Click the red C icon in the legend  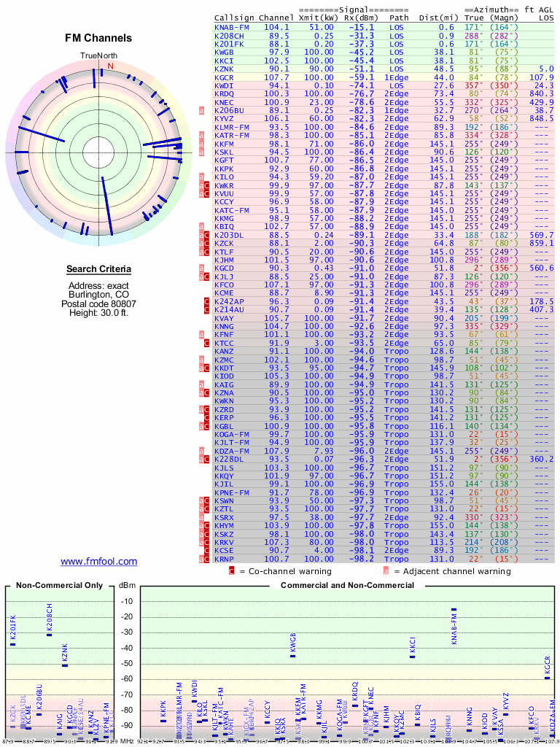(x=231, y=571)
